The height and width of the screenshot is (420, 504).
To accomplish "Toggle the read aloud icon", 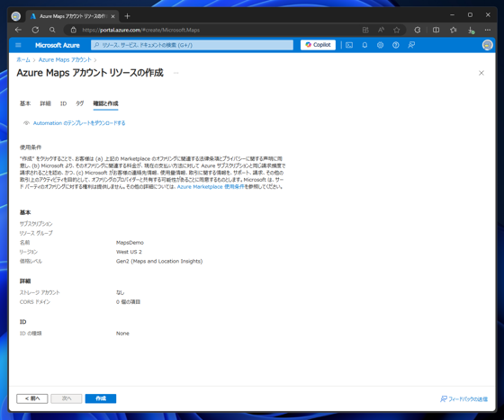I will [381, 30].
